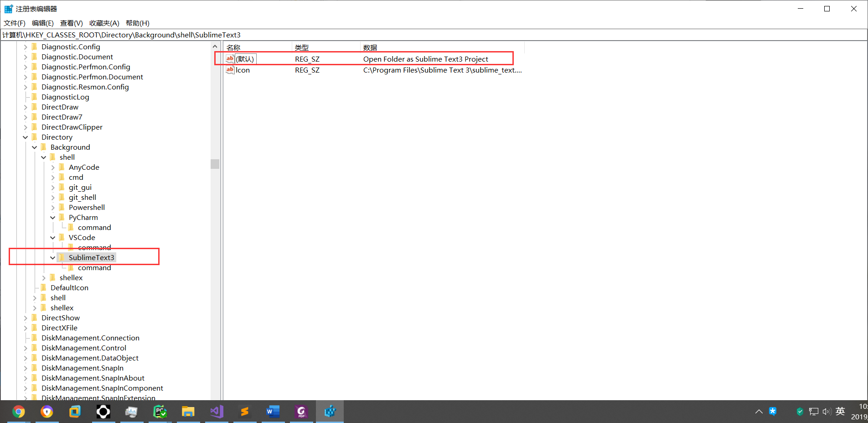Expand the shellex key under Background
The image size is (868, 423).
pyautogui.click(x=44, y=278)
